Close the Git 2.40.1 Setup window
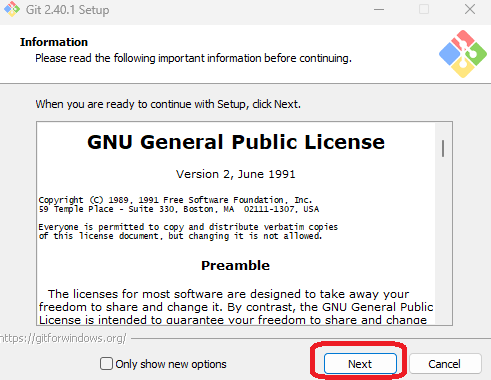Screen dimensions: 491x380 (470, 9)
